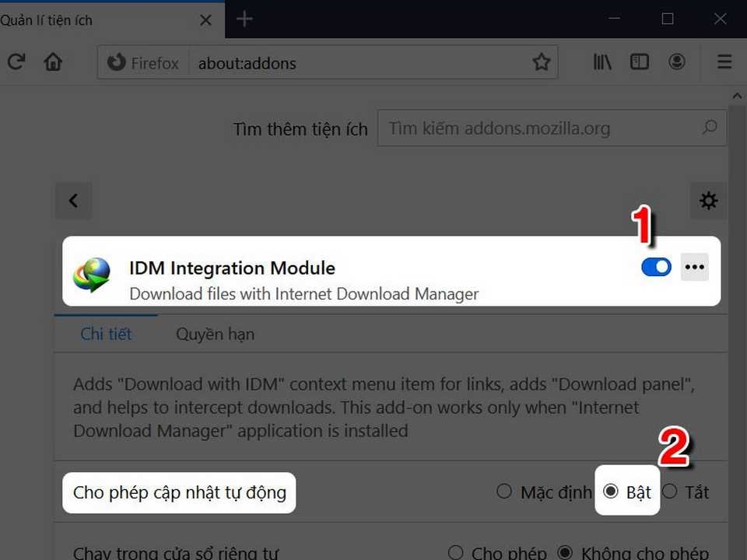The height and width of the screenshot is (560, 747).
Task: Click the search magnifier in add-ons search
Action: pyautogui.click(x=710, y=127)
